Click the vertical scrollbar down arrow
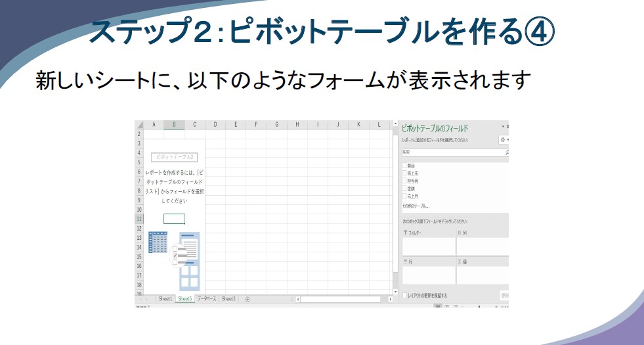 (x=395, y=292)
